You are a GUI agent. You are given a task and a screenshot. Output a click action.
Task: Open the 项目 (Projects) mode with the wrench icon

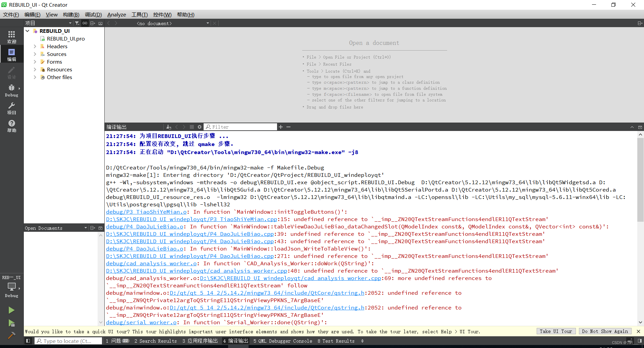pos(12,108)
